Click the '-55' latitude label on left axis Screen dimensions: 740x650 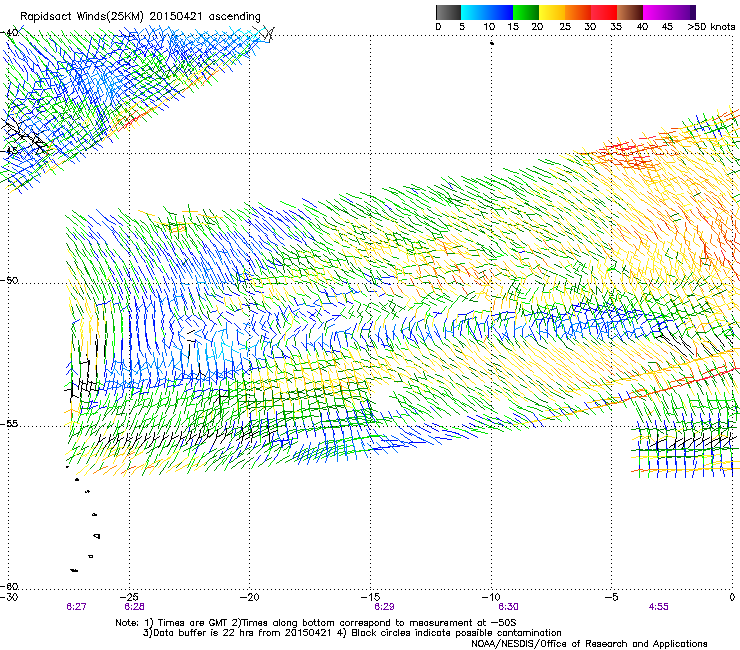click(9, 424)
